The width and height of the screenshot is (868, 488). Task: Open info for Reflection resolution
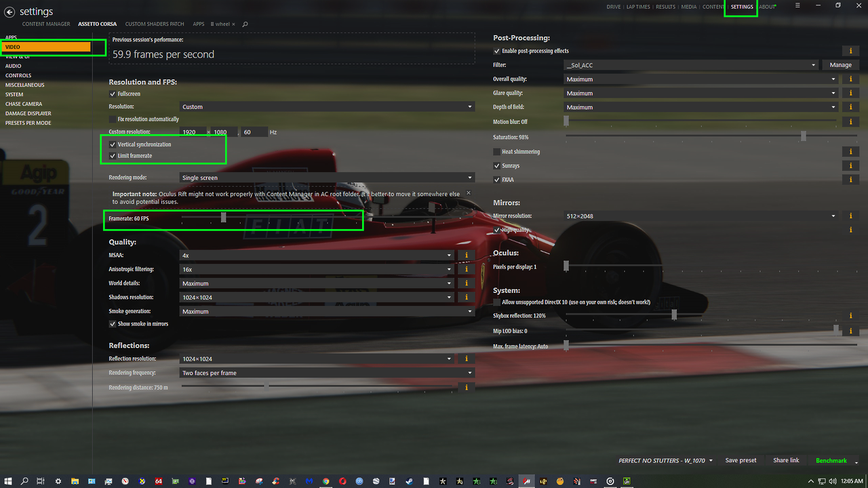[x=466, y=359]
